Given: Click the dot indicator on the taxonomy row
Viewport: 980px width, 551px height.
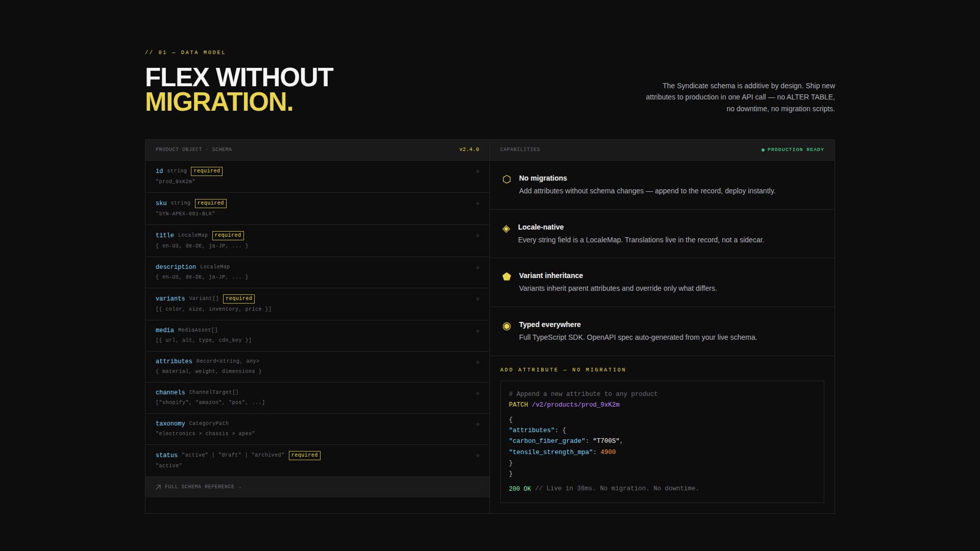Looking at the screenshot, I should tap(478, 424).
